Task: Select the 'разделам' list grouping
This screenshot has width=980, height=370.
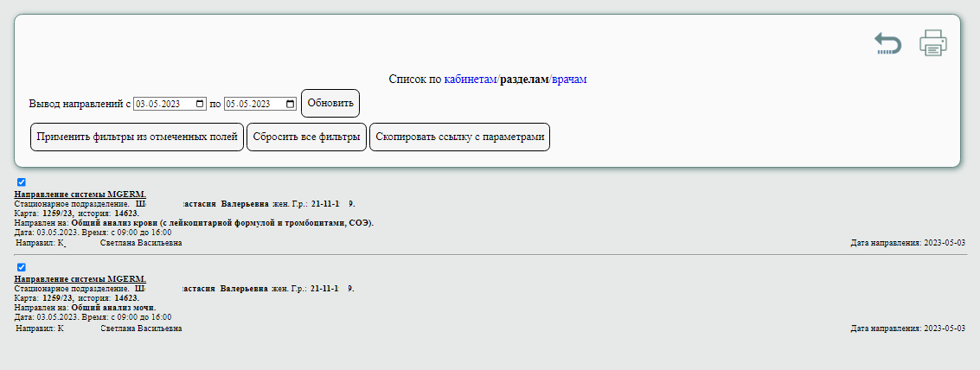Action: tap(524, 80)
